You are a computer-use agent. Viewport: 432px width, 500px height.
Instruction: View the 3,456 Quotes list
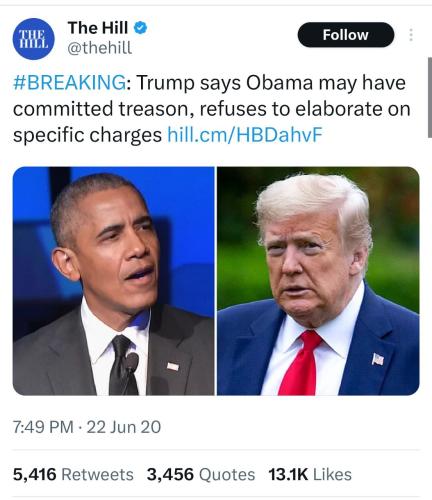(x=201, y=474)
